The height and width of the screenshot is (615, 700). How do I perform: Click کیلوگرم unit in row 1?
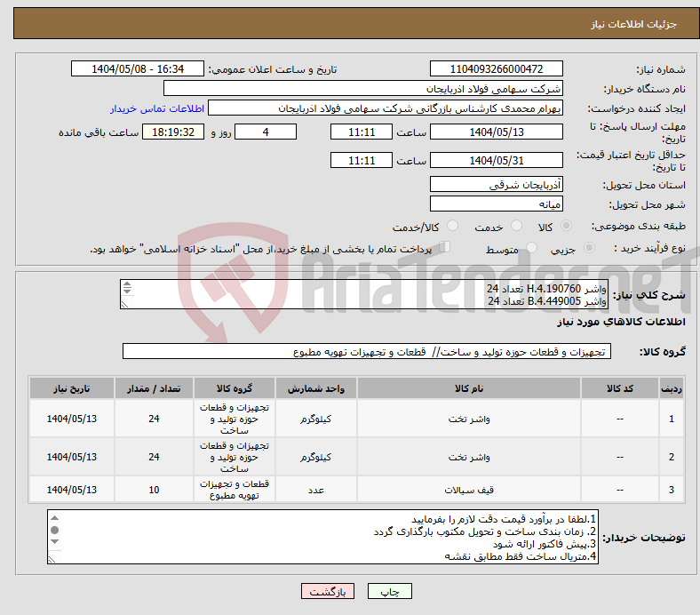pos(316,419)
